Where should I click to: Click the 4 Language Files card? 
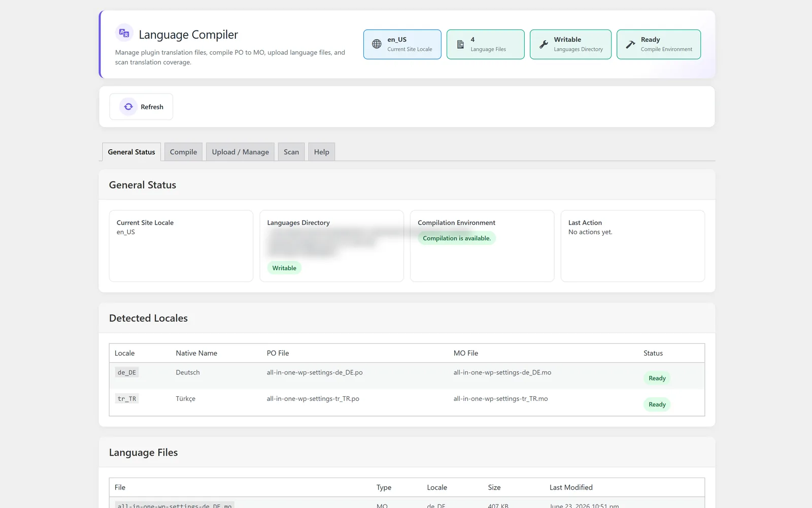[486, 44]
